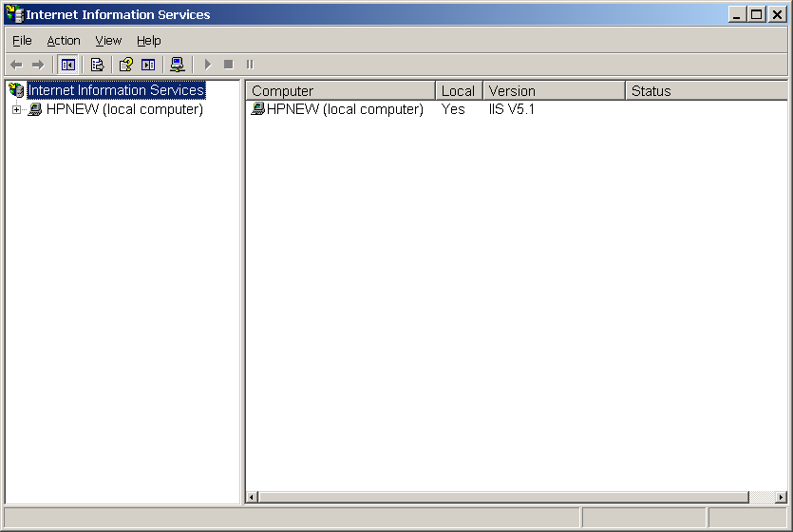793x532 pixels.
Task: Expand the HPNEW (local computer) node
Action: (17, 109)
